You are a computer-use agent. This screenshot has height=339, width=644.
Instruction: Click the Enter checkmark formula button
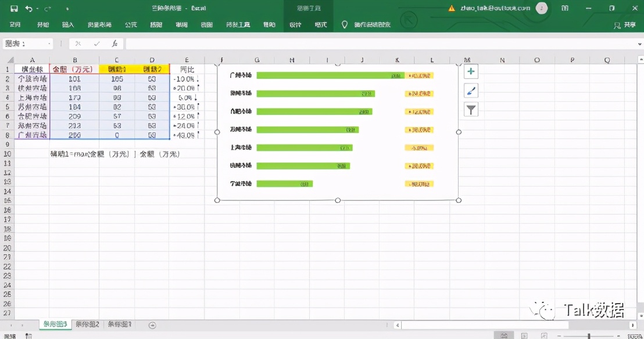point(96,44)
